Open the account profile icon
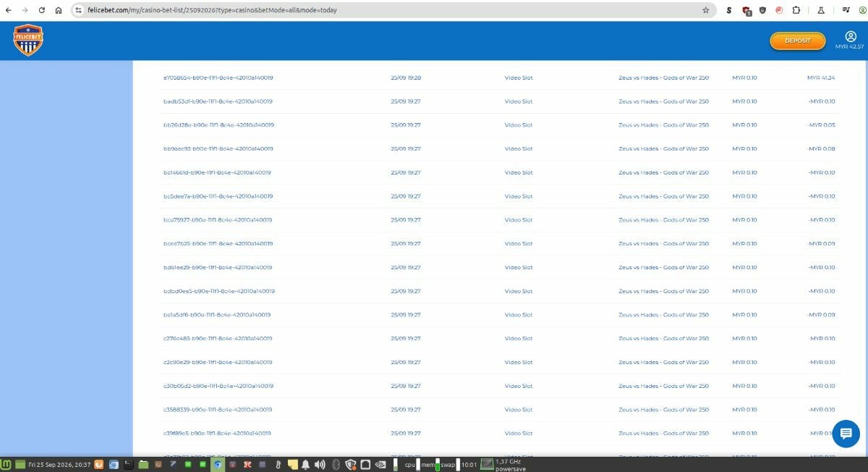 coord(850,36)
